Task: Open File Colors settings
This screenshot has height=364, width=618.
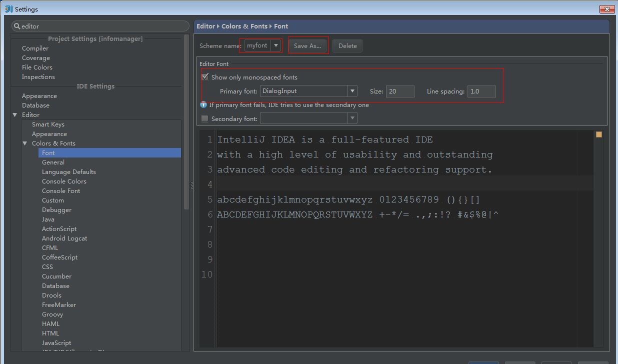Action: (x=37, y=67)
